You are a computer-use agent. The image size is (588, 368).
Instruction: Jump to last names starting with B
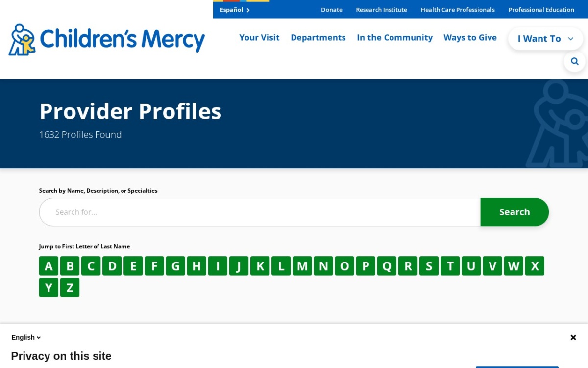[x=70, y=266]
